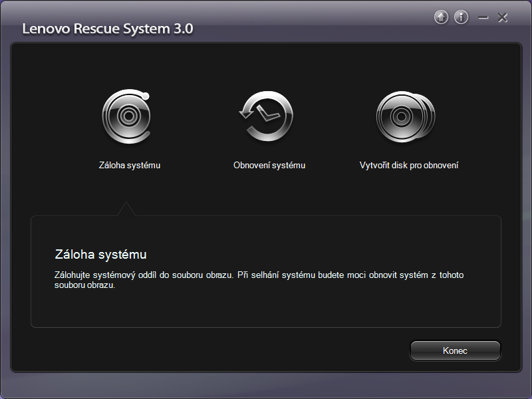Click the small dot on the backup icon ring
This screenshot has height=399, width=532.
tap(146, 96)
